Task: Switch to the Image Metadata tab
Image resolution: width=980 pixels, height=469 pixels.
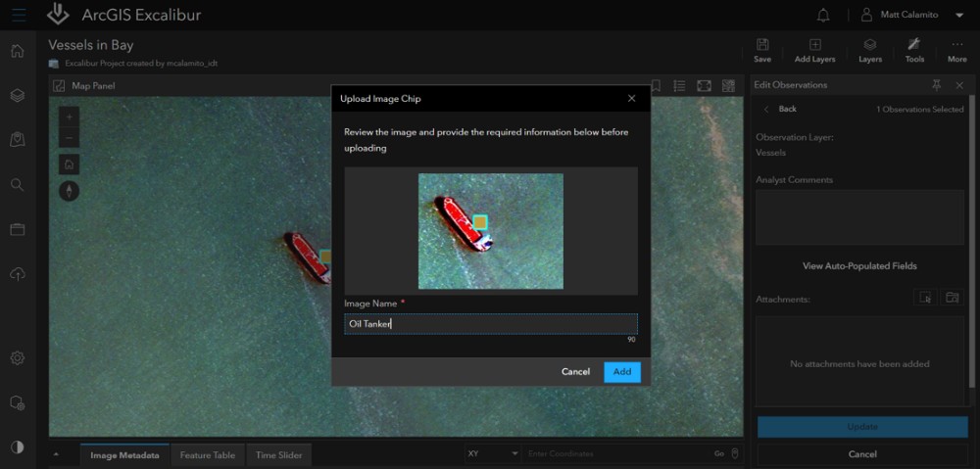Action: [124, 455]
